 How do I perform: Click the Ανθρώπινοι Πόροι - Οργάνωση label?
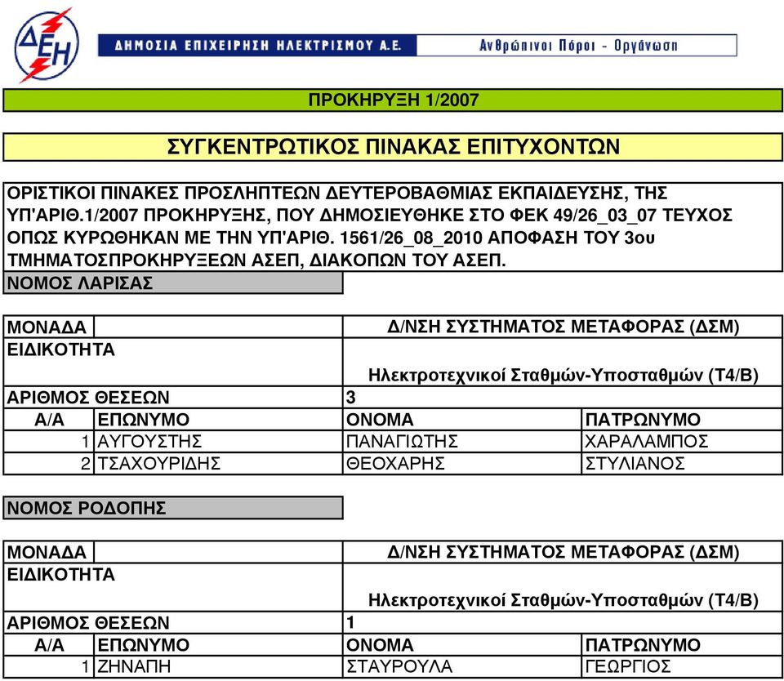coord(577,46)
